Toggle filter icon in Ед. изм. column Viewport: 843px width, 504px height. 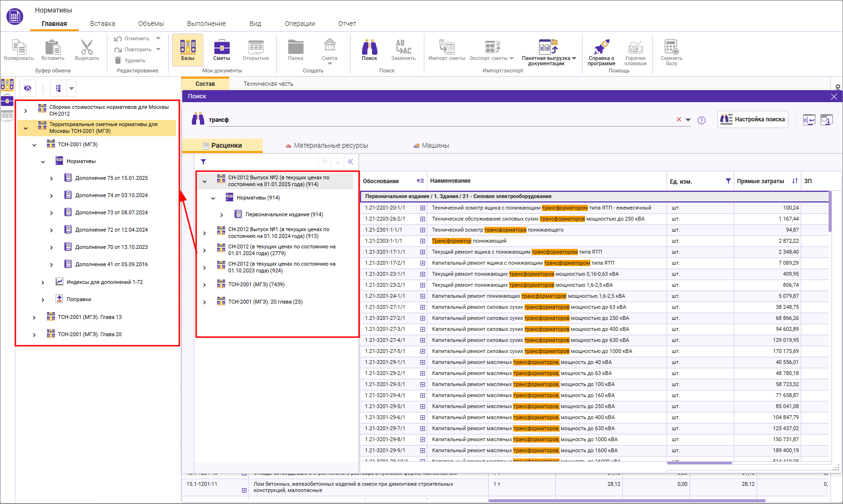728,181
